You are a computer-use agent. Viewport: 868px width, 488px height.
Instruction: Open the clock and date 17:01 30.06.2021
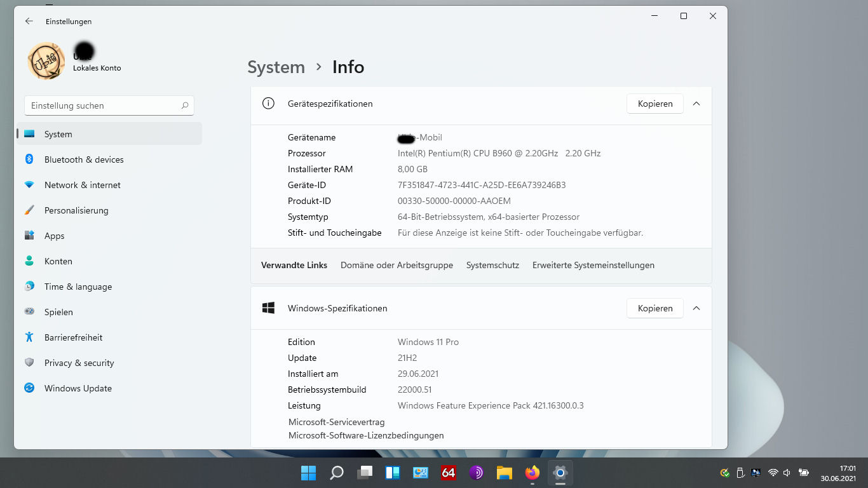click(838, 473)
